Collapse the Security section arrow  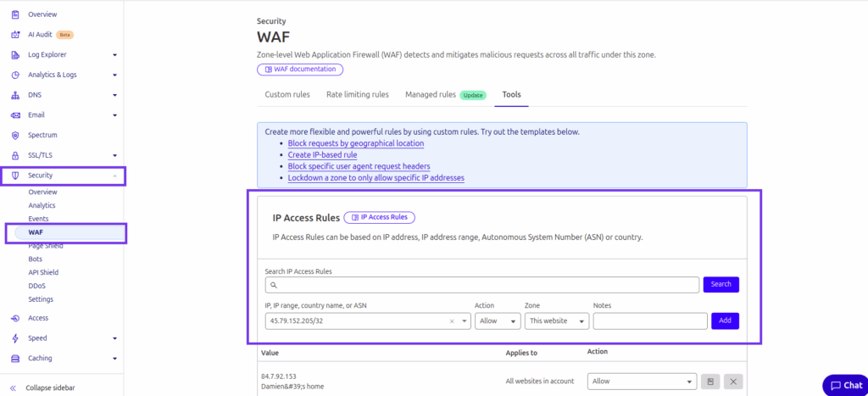click(x=115, y=176)
